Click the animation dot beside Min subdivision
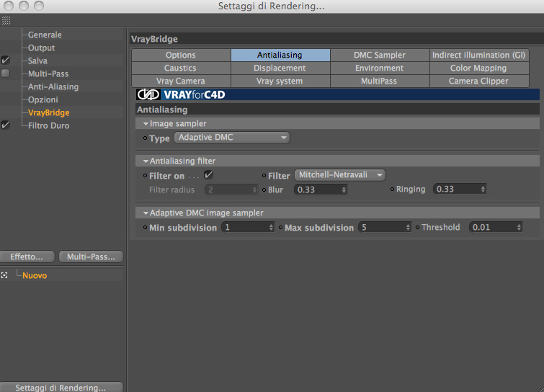The width and height of the screenshot is (544, 392). (x=146, y=228)
